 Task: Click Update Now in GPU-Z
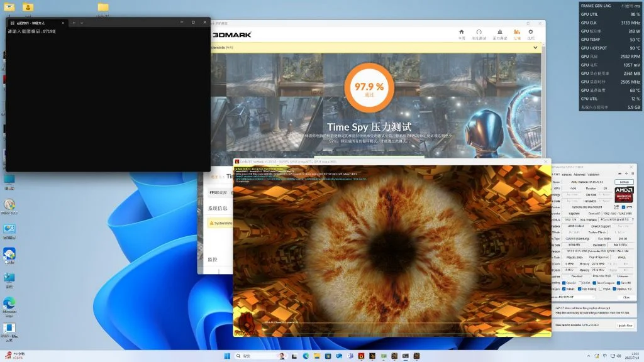point(625,326)
